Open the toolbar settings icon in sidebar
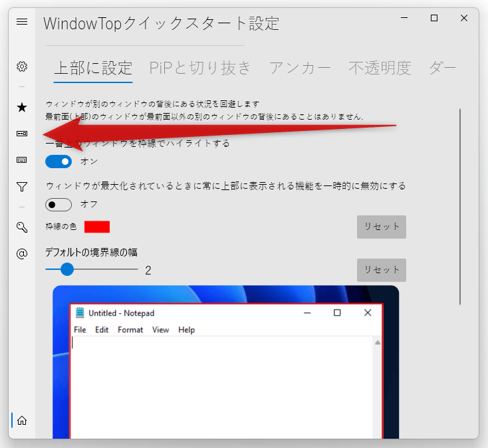 (22, 134)
